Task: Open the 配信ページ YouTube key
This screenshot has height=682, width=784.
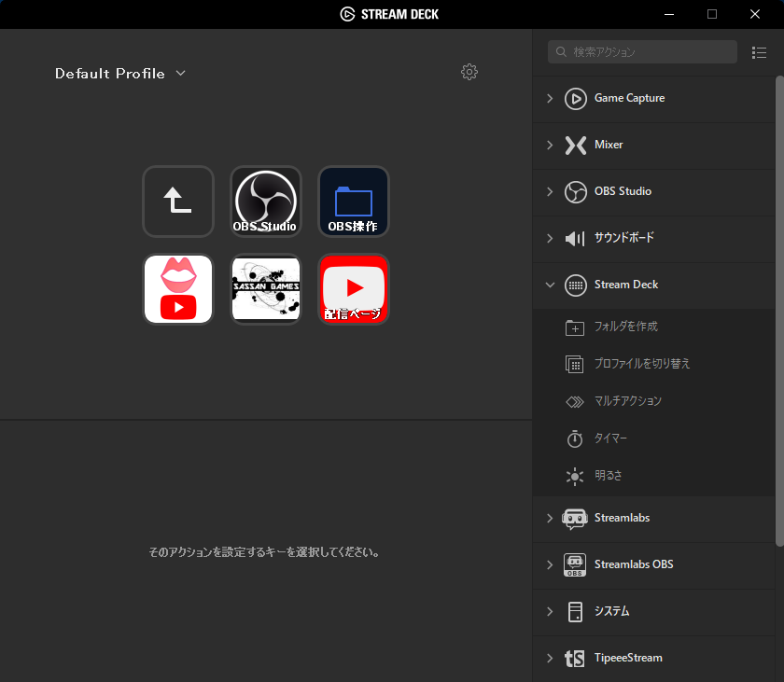Action: pyautogui.click(x=353, y=289)
